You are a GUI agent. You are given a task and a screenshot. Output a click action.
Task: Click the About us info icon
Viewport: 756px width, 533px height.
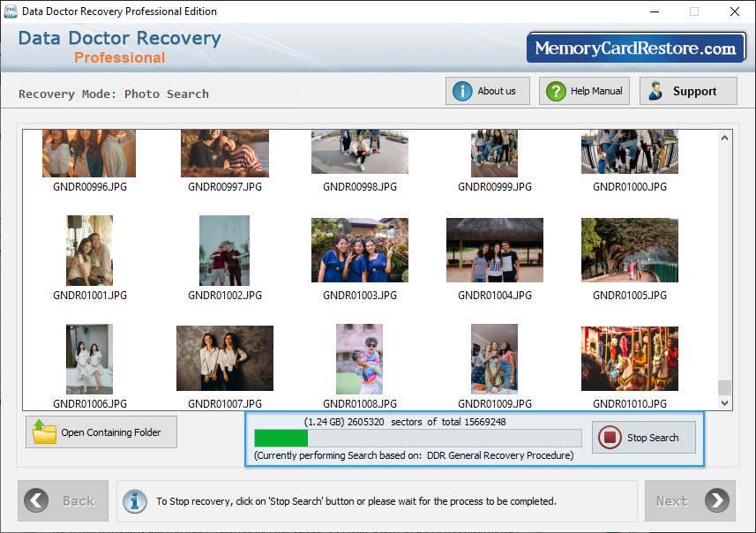[x=462, y=91]
